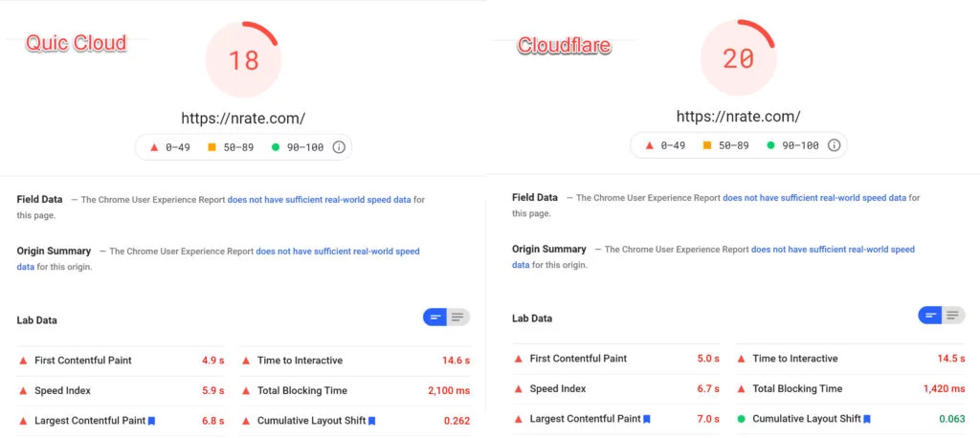
Task: Click Field Data label in Cloudflare report
Action: coord(534,197)
